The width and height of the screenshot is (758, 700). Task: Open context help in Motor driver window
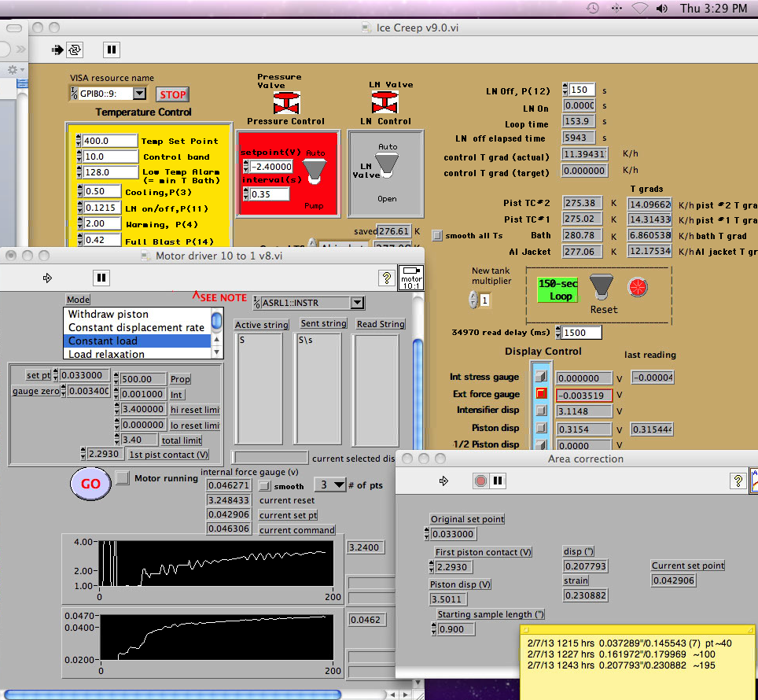386,278
